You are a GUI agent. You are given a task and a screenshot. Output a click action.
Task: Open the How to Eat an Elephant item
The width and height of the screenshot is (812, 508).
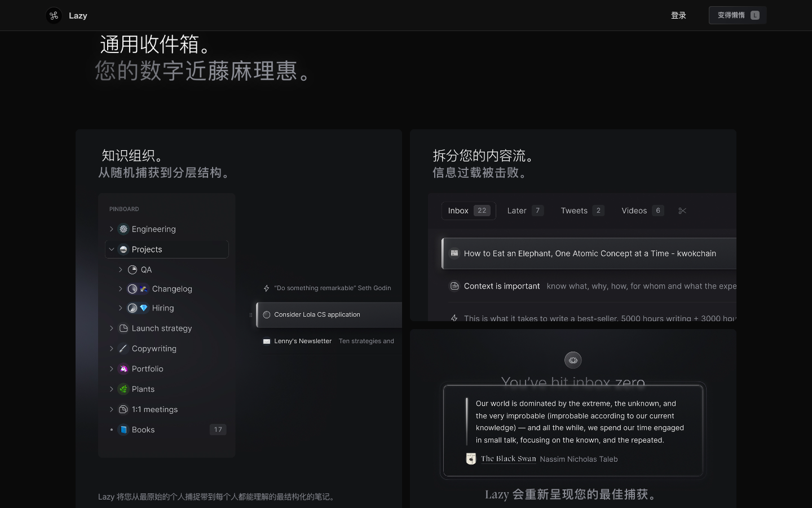point(589,253)
